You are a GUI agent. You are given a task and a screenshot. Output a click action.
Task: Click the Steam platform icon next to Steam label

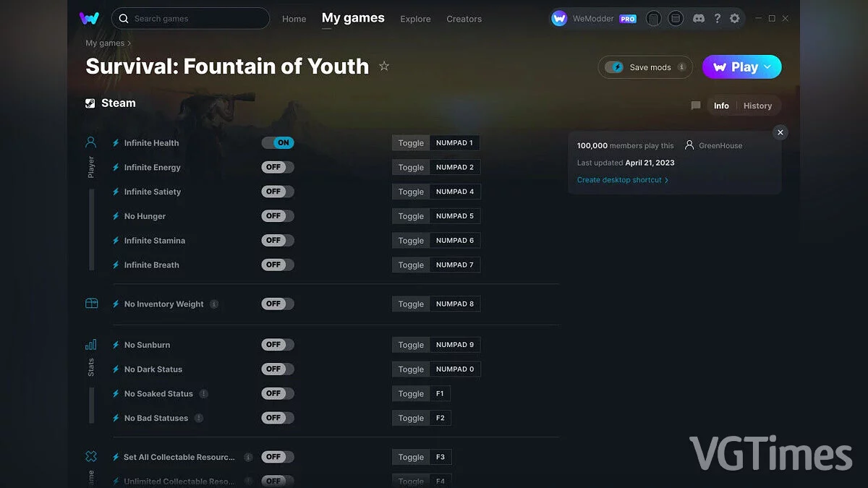[x=91, y=103]
